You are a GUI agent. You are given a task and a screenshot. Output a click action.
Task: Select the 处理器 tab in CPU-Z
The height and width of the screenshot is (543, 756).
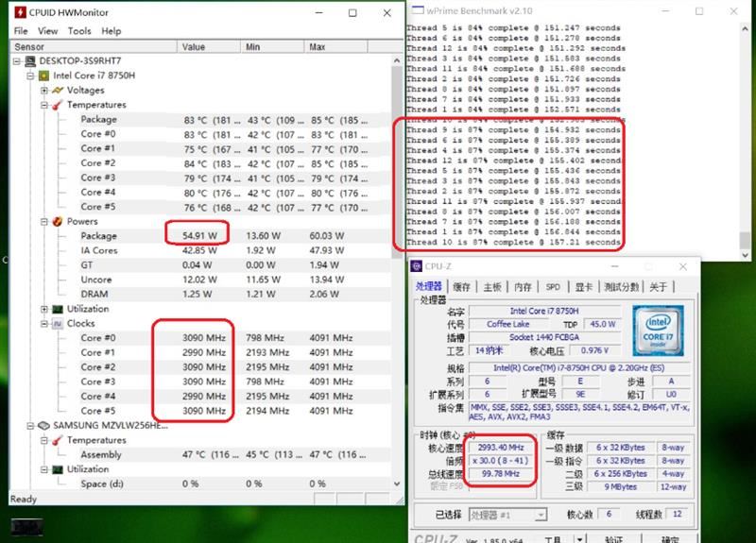pyautogui.click(x=429, y=286)
